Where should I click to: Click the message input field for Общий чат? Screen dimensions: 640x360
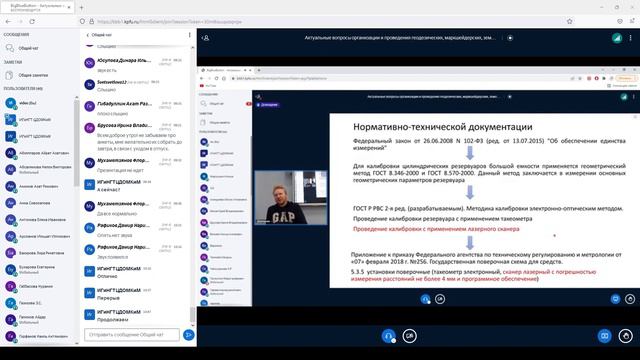pos(132,335)
